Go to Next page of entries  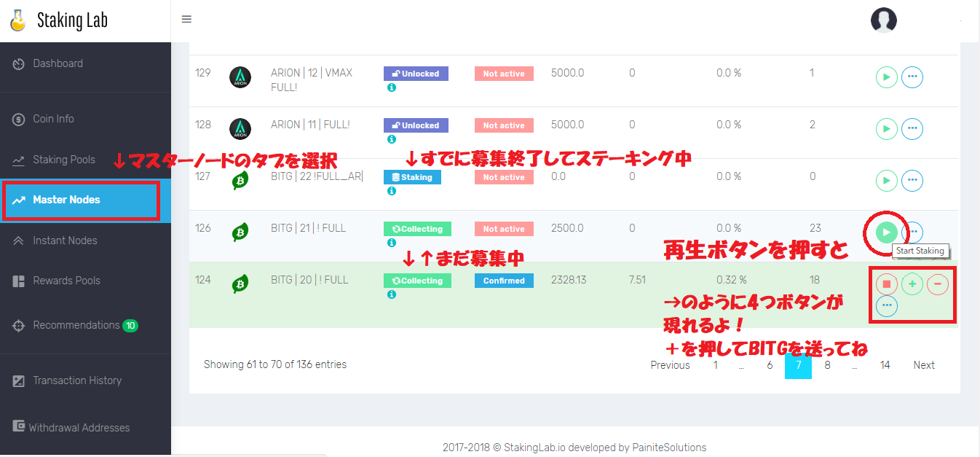coord(924,365)
